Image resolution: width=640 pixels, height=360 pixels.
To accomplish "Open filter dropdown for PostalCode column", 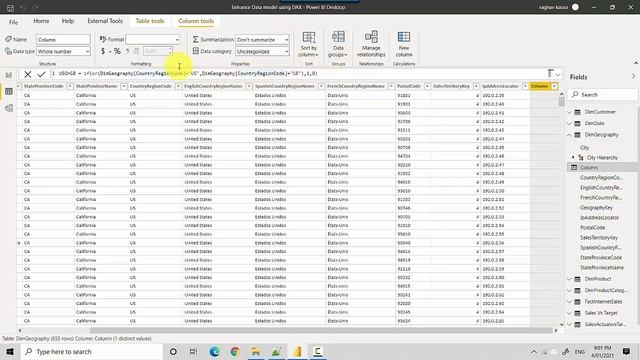I will tap(427, 86).
